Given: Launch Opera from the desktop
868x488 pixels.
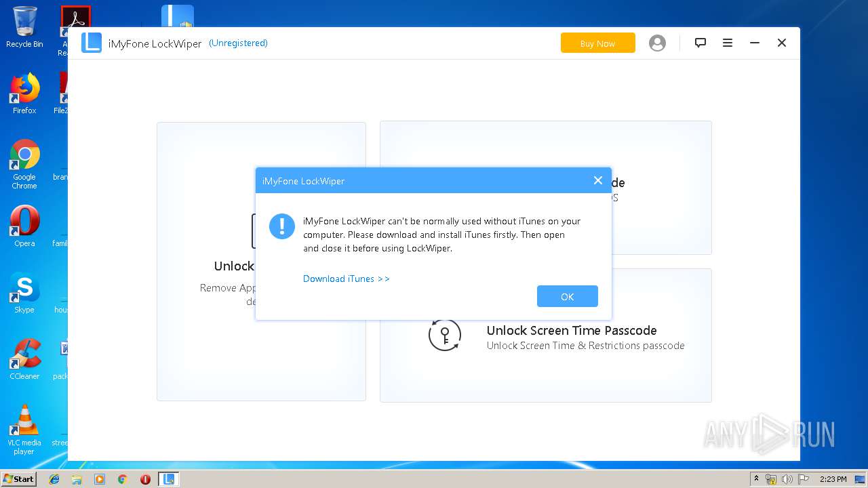Looking at the screenshot, I should click(x=24, y=226).
